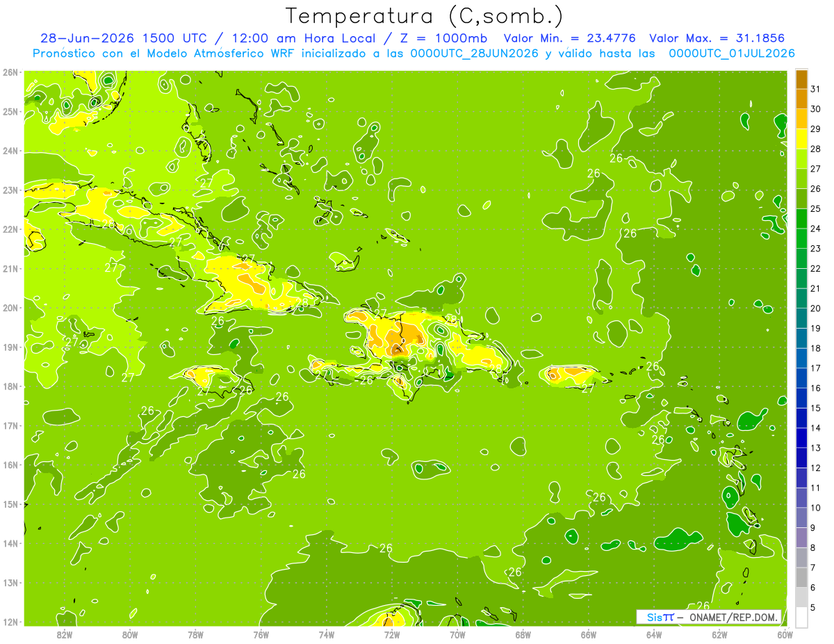834x644 pixels.
Task: Click the 20N latitude axis label
Action: click(x=10, y=308)
